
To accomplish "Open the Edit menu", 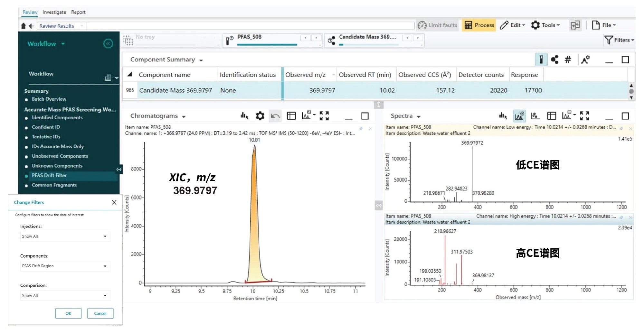I will click(512, 25).
